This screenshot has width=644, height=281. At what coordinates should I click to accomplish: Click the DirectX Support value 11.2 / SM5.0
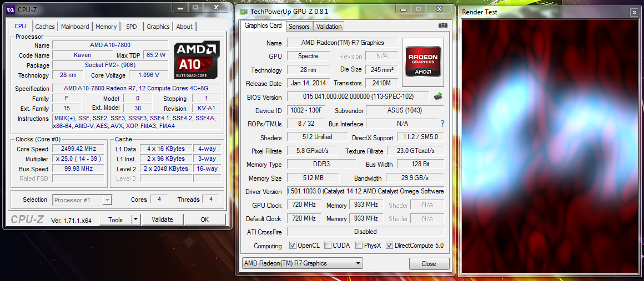click(421, 137)
